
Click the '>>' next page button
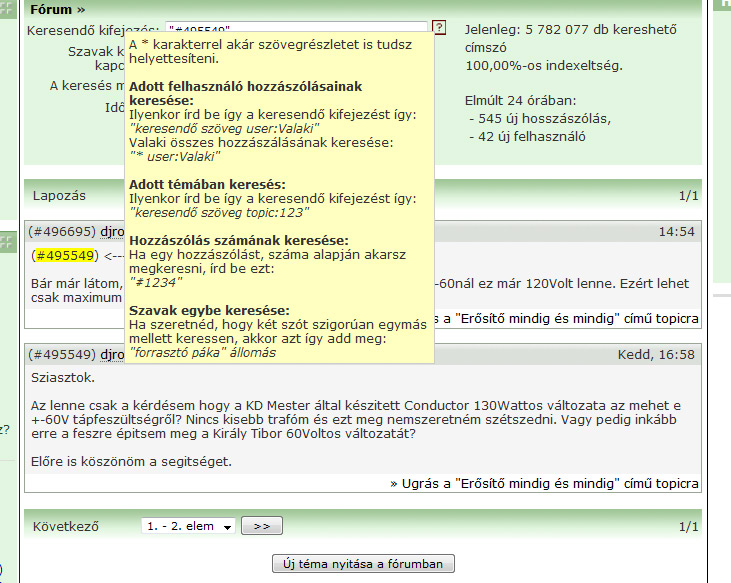[262, 526]
